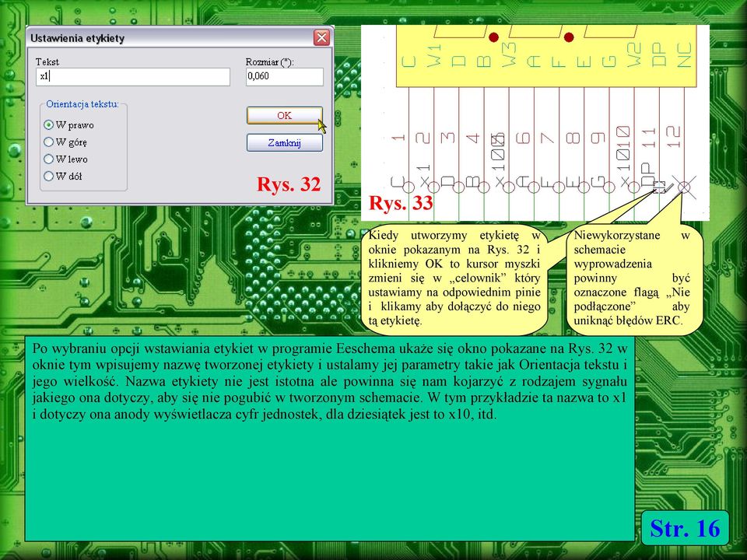Click the pin number 12 in schematic
The image size is (747, 560).
pyautogui.click(x=672, y=137)
